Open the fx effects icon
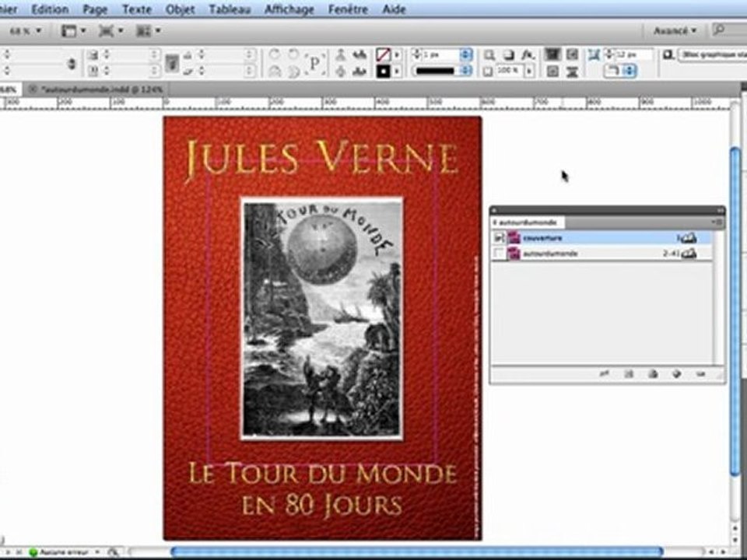The width and height of the screenshot is (747, 560). tap(528, 55)
